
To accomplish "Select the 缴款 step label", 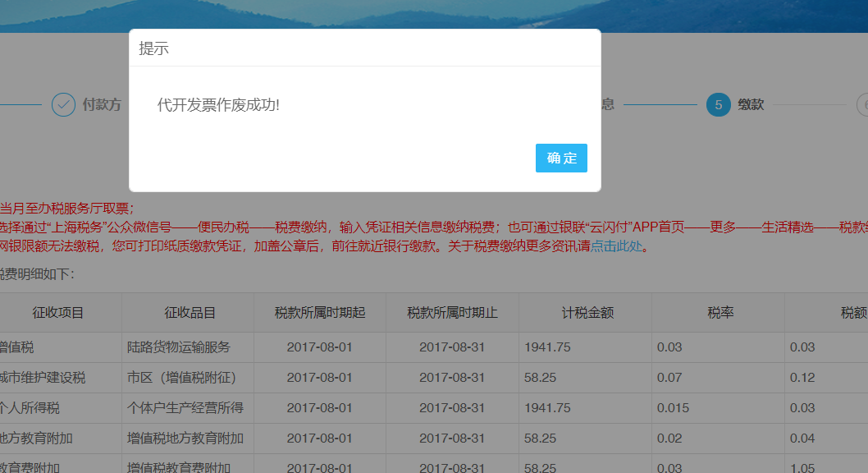I will (751, 105).
